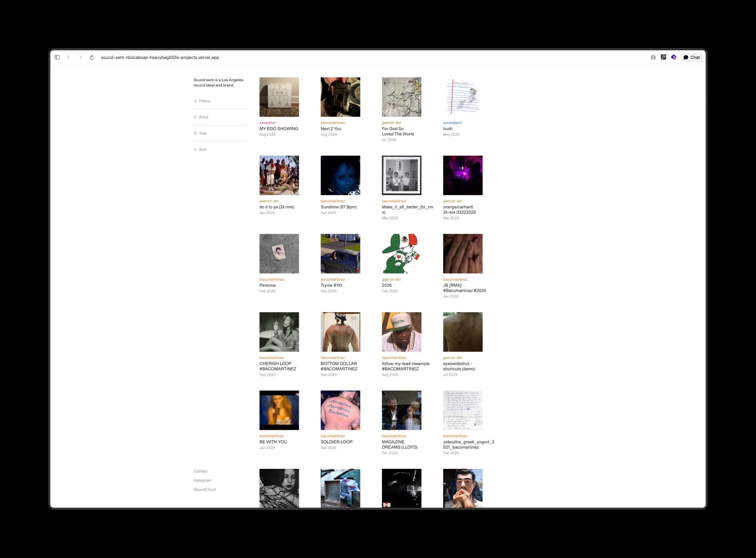The width and height of the screenshot is (756, 558).
Task: Click eyeswideshut - shortcuts (demo) title
Action: (x=459, y=366)
